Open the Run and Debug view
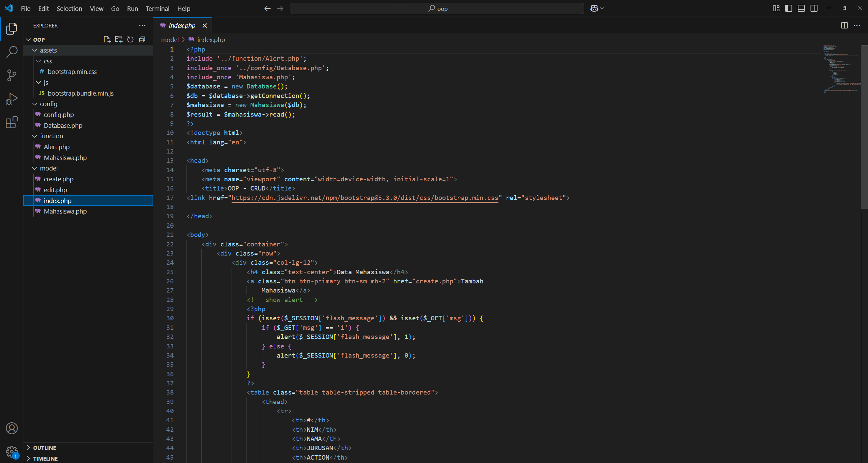The width and height of the screenshot is (868, 463). (12, 99)
